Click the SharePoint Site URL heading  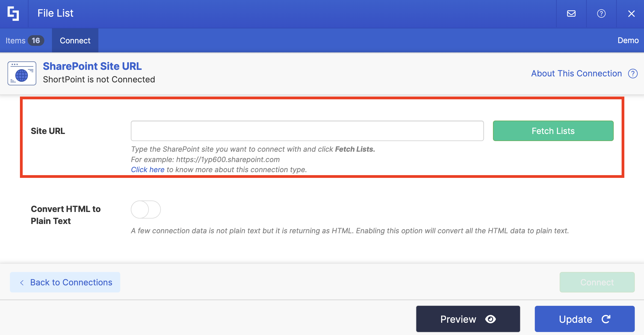click(92, 66)
